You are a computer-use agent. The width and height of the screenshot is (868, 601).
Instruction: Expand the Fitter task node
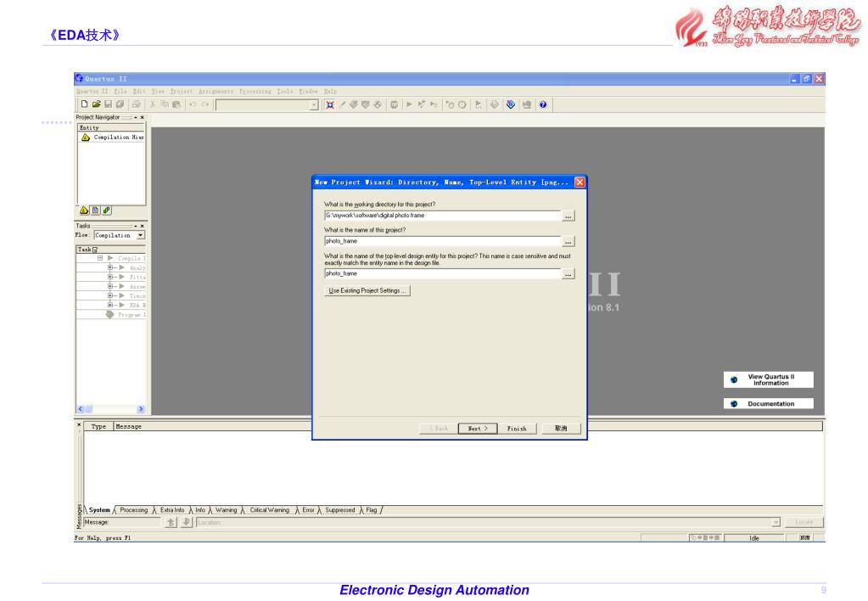(110, 277)
